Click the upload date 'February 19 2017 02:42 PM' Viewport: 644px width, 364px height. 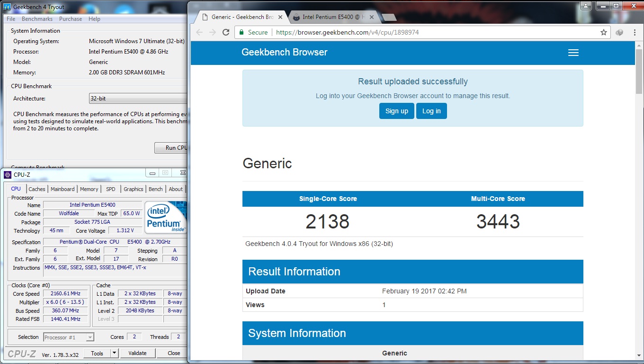424,291
